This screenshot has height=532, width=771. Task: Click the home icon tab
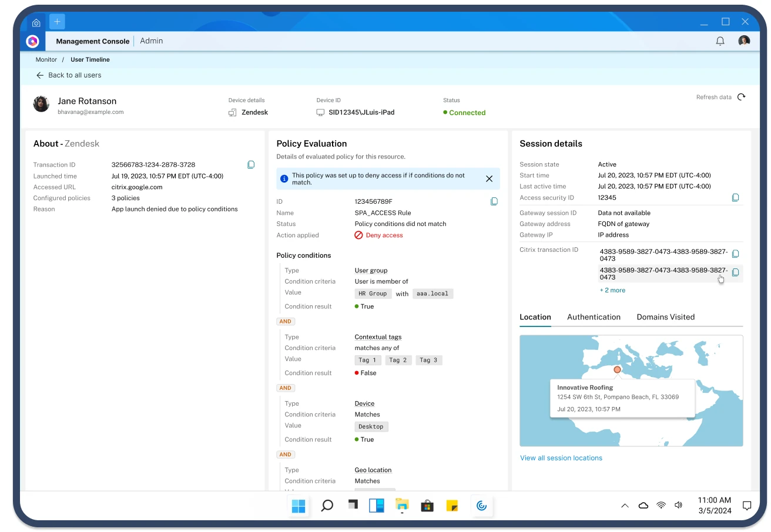pyautogui.click(x=36, y=23)
